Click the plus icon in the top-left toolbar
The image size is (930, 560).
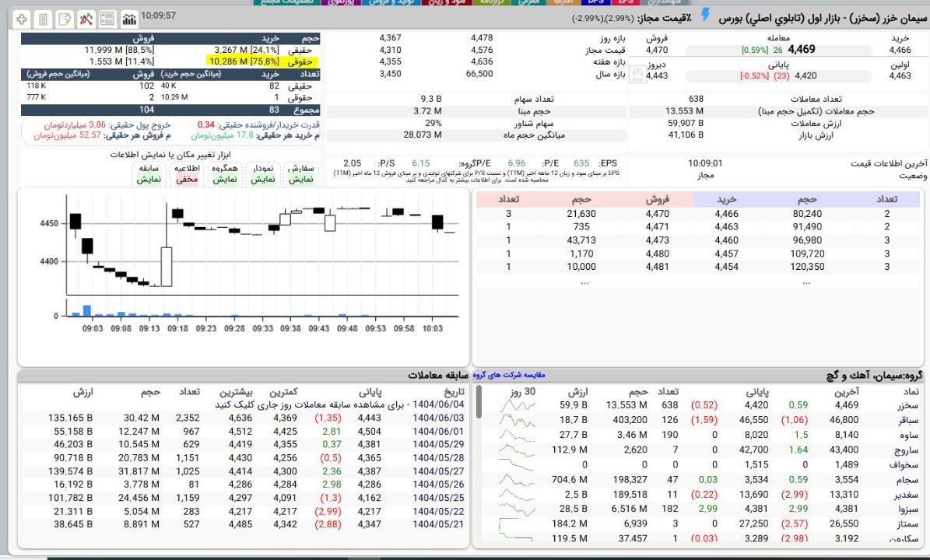pyautogui.click(x=22, y=17)
